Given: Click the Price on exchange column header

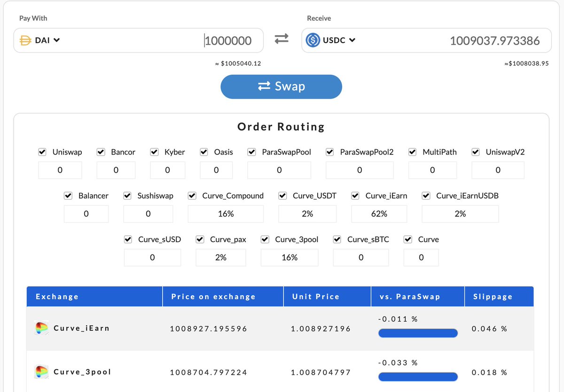Looking at the screenshot, I should coord(223,297).
